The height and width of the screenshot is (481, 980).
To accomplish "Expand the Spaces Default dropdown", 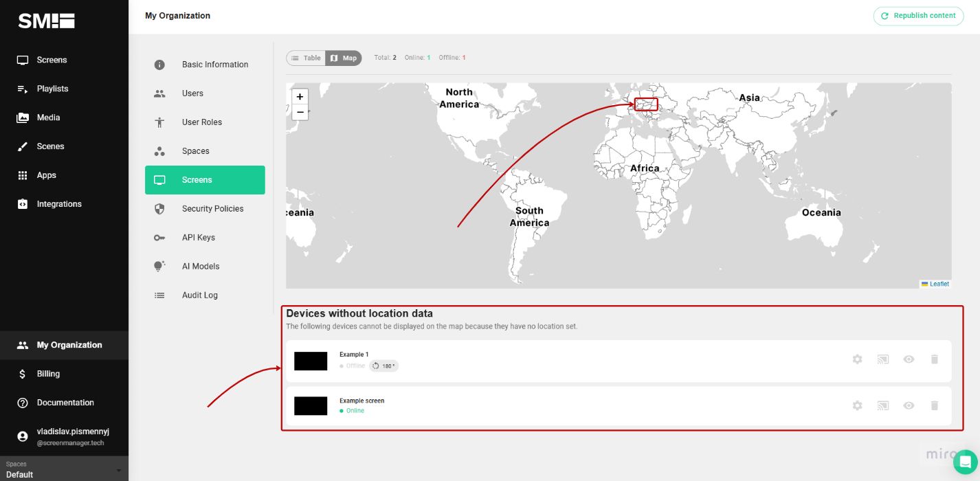I will (x=64, y=469).
